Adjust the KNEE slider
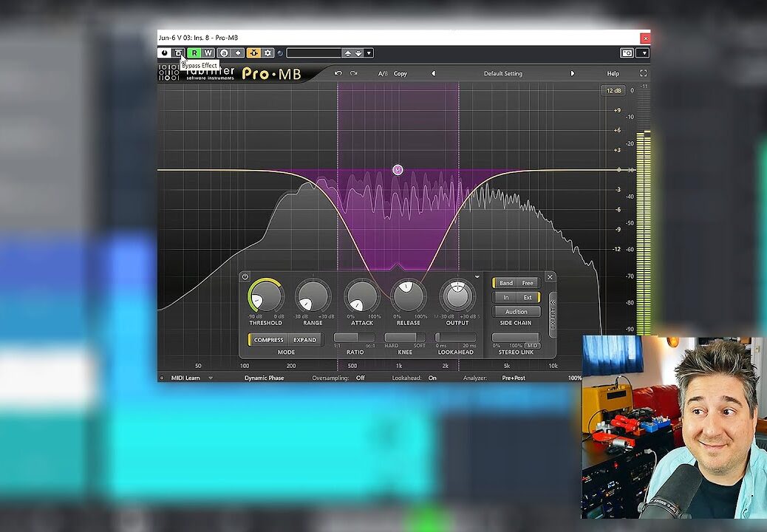The width and height of the screenshot is (767, 532). 405,338
